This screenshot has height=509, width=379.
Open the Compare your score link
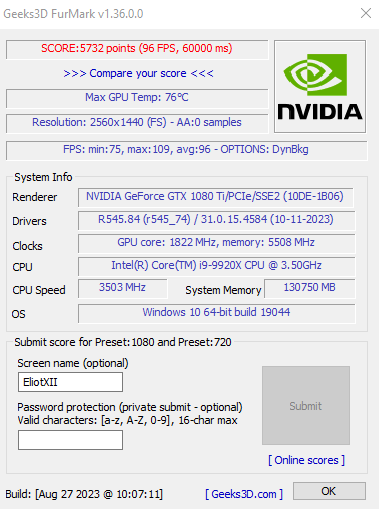point(138,73)
